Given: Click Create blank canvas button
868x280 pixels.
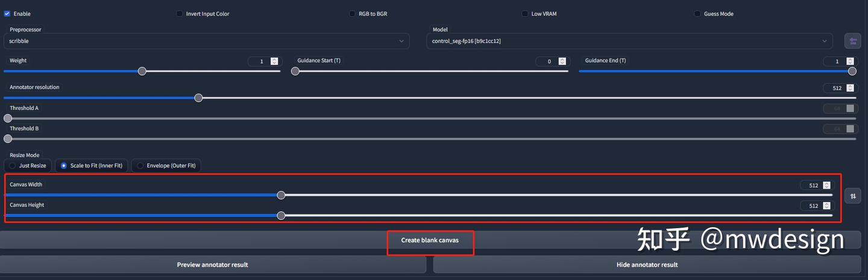Looking at the screenshot, I should [430, 240].
